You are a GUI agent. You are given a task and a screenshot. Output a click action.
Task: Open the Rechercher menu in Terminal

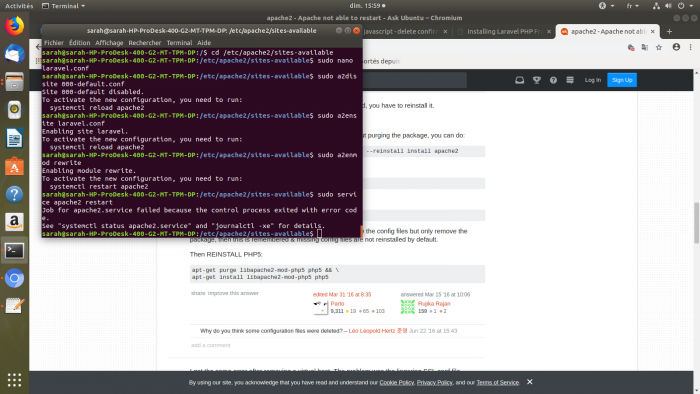coord(145,43)
